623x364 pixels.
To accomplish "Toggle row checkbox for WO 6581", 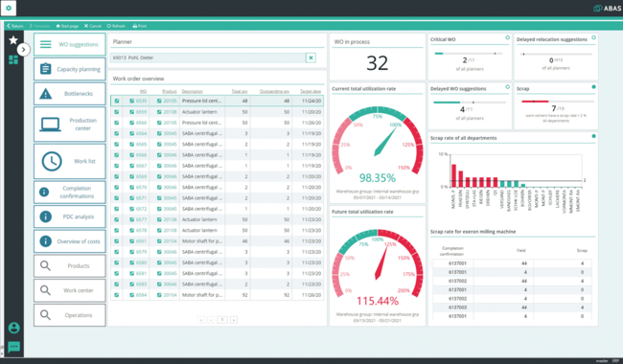I will point(117,274).
